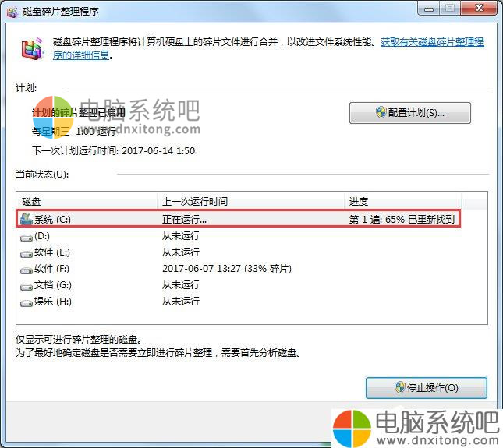
Task: Pick the 软件 (F:) drive icon
Action: [x=27, y=269]
